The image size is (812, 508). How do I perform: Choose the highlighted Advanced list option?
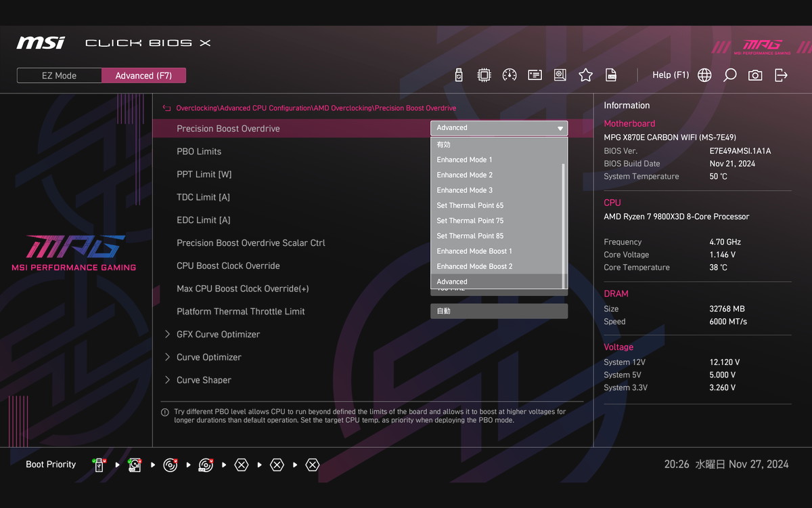(x=497, y=282)
